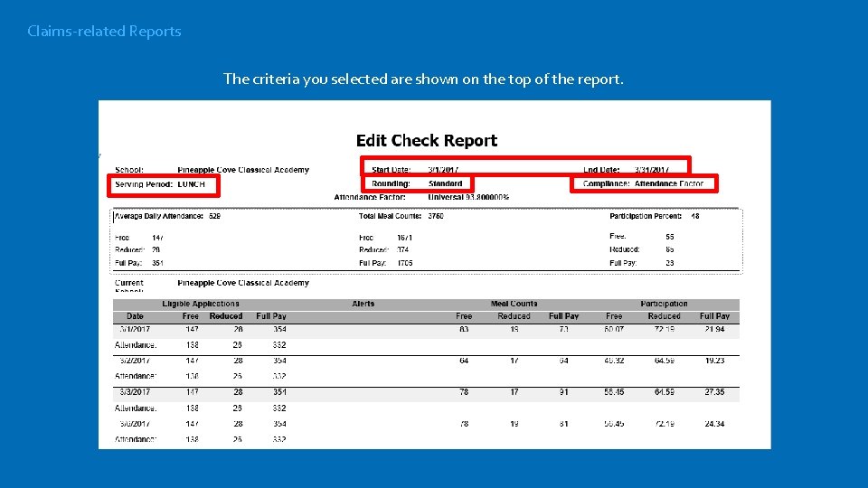Viewport: 868px width, 488px height.
Task: Click summary participation Free value 55
Action: tap(670, 237)
